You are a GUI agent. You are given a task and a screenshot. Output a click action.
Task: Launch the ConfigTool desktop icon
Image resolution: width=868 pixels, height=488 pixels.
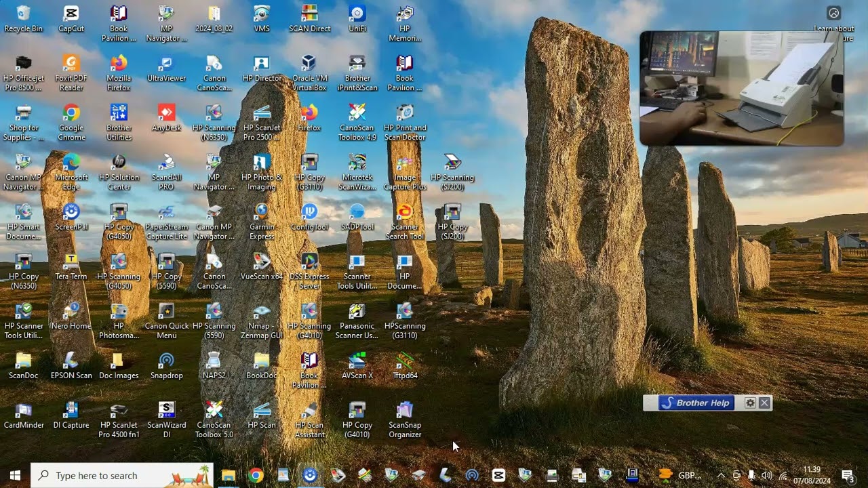pos(310,217)
